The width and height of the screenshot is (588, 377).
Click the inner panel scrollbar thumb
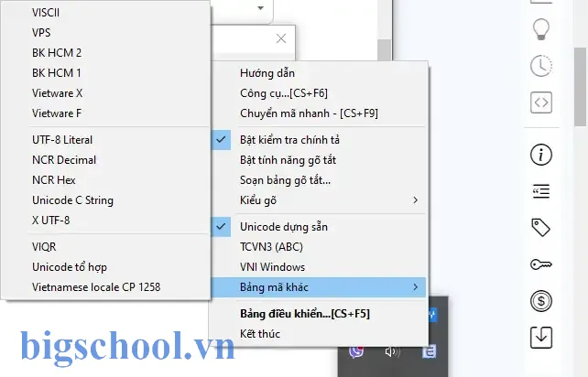click(384, 49)
